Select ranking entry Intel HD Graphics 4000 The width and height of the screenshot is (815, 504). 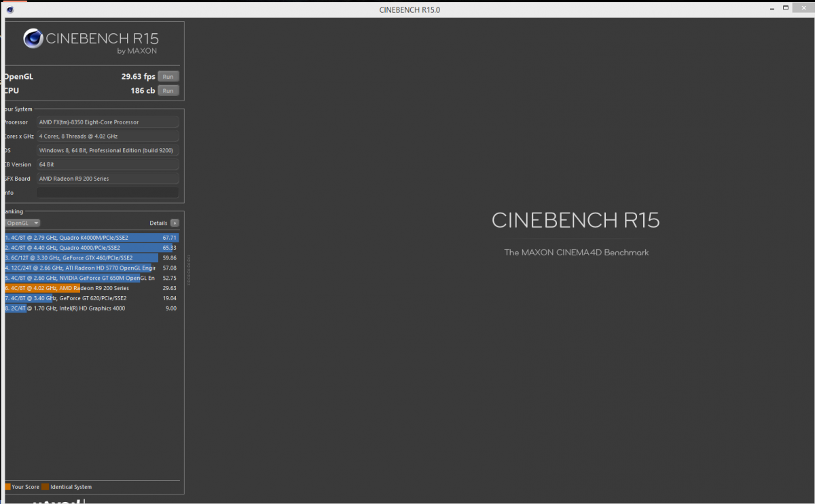click(91, 308)
